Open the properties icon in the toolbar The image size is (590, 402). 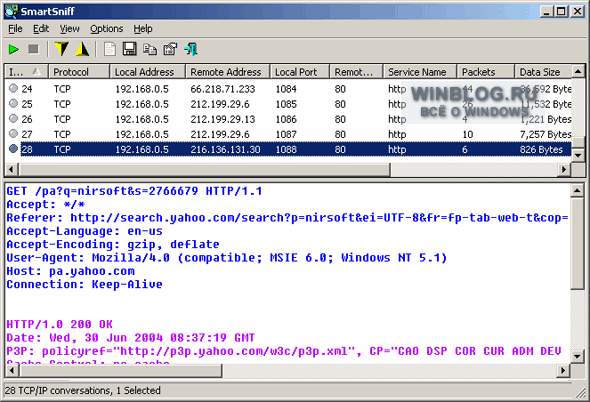coord(170,49)
